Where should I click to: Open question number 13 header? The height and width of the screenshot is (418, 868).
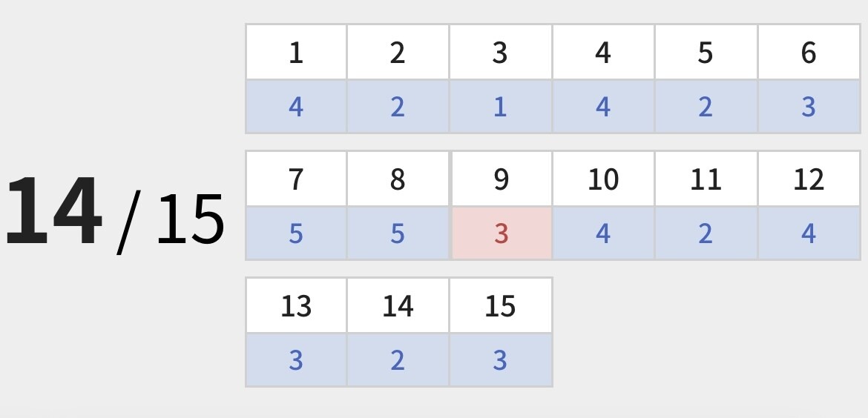pos(296,305)
